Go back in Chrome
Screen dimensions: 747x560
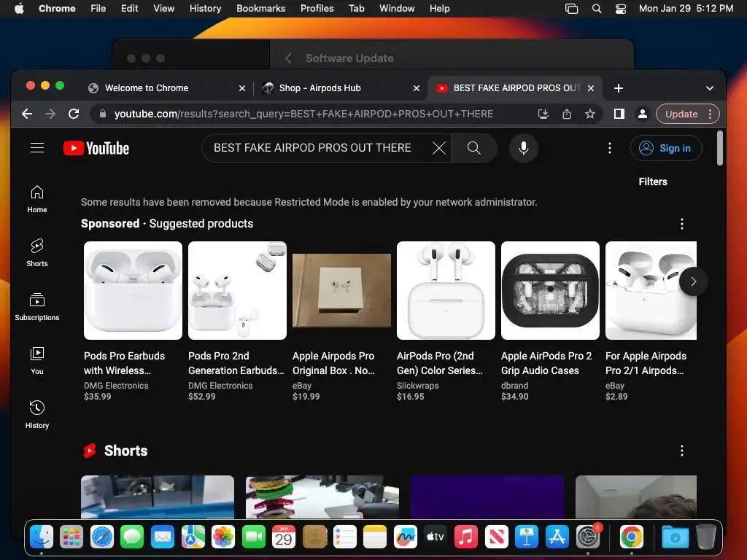tap(27, 114)
